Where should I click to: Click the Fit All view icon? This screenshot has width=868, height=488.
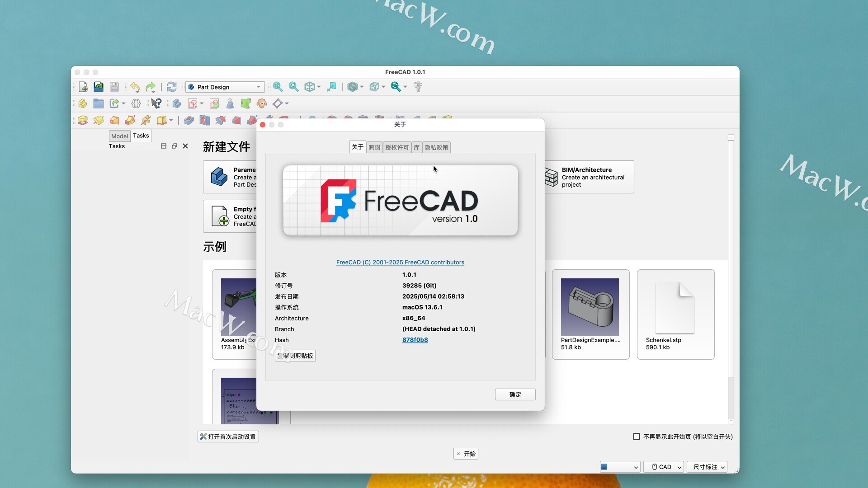(x=278, y=87)
